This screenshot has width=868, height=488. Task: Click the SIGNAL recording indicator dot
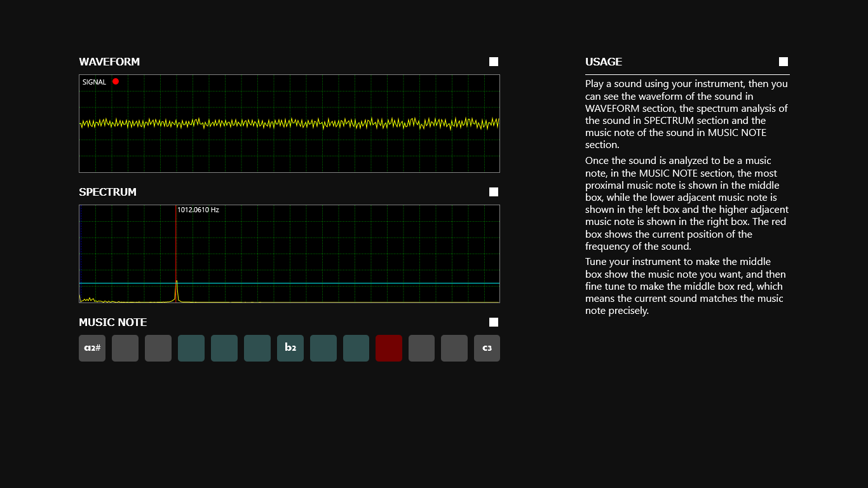[116, 81]
